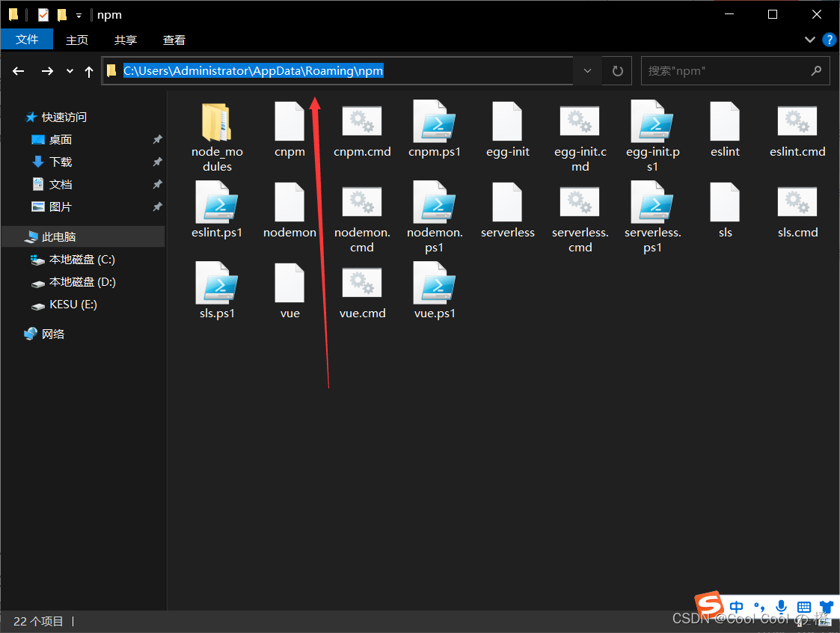
Task: Select the sls.ps1 script icon
Action: (217, 284)
